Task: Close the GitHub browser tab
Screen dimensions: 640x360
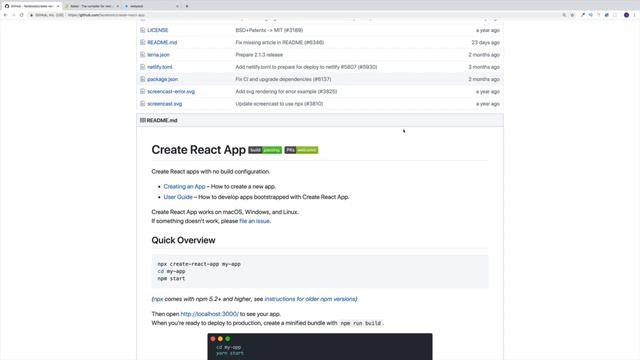Action: coord(58,6)
